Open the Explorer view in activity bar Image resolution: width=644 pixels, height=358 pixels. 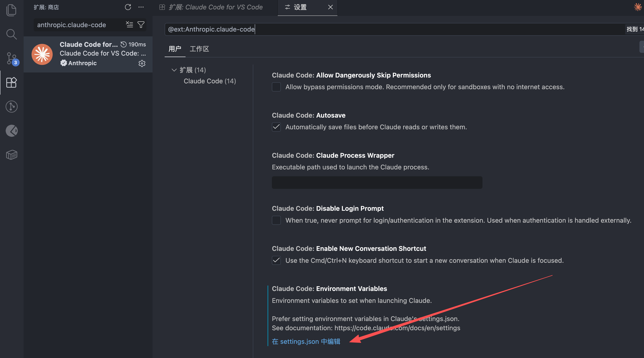point(11,10)
